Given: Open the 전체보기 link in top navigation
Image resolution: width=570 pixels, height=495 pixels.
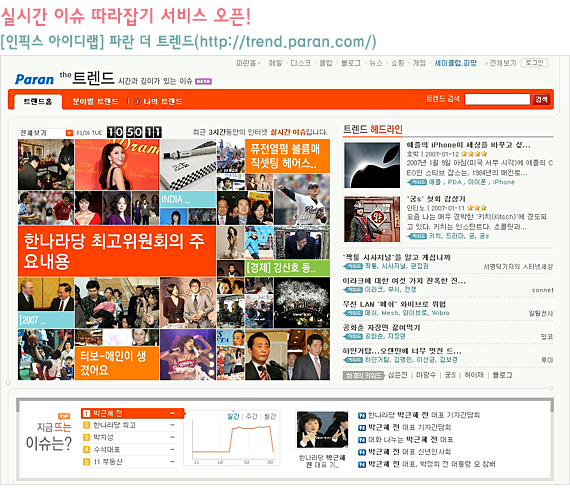Looking at the screenshot, I should (x=502, y=63).
